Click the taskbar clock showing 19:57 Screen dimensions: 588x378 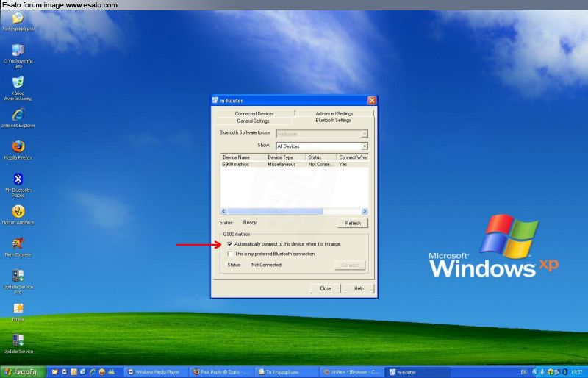(577, 372)
